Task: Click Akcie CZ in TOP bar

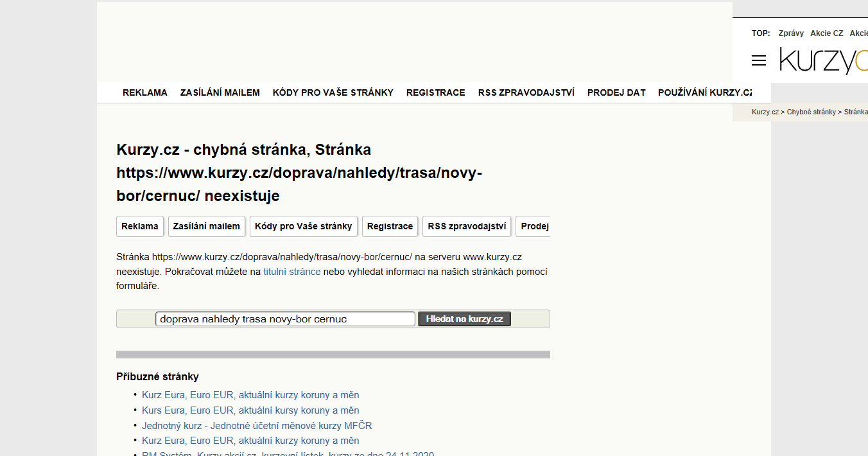Action: tap(827, 33)
